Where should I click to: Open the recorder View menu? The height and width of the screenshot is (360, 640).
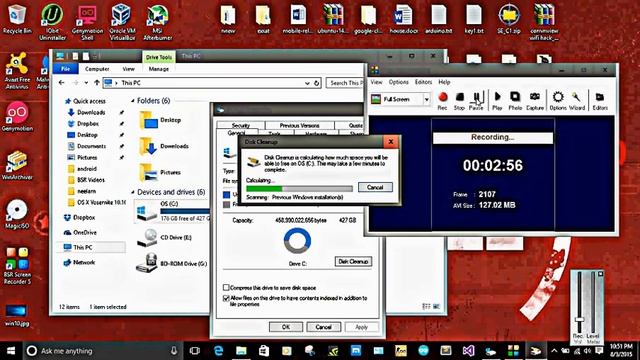376,82
